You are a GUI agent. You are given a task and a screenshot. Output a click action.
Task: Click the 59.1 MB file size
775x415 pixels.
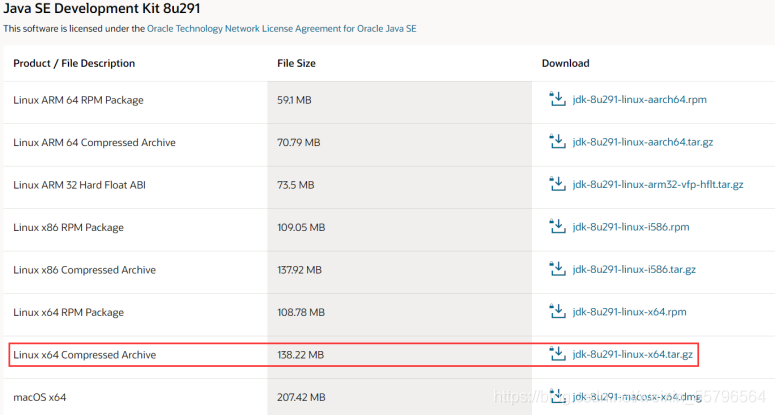coord(294,100)
